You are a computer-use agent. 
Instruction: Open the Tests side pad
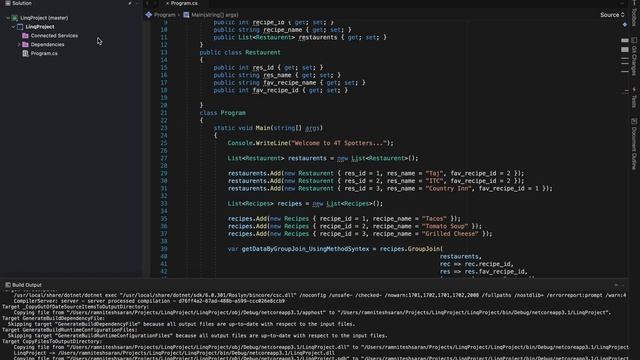pyautogui.click(x=634, y=97)
